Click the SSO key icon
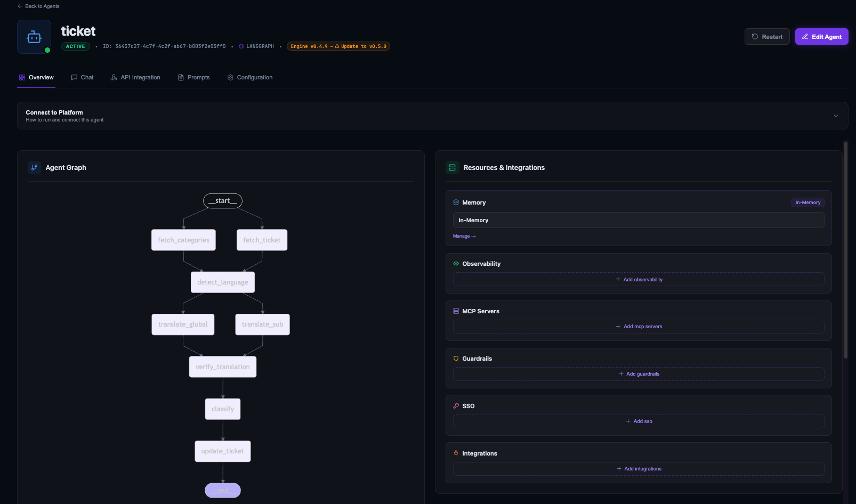 456,405
